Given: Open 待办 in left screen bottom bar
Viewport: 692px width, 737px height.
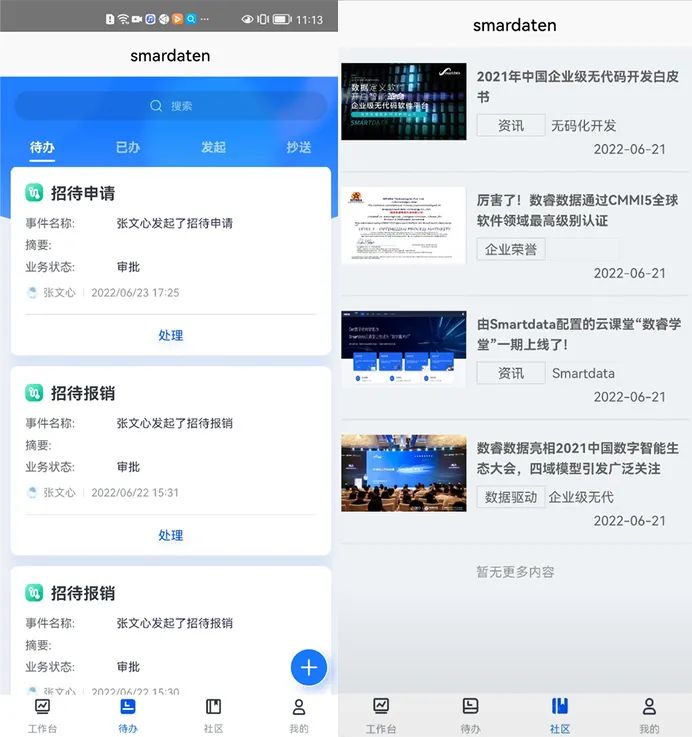Looking at the screenshot, I should click(x=128, y=716).
